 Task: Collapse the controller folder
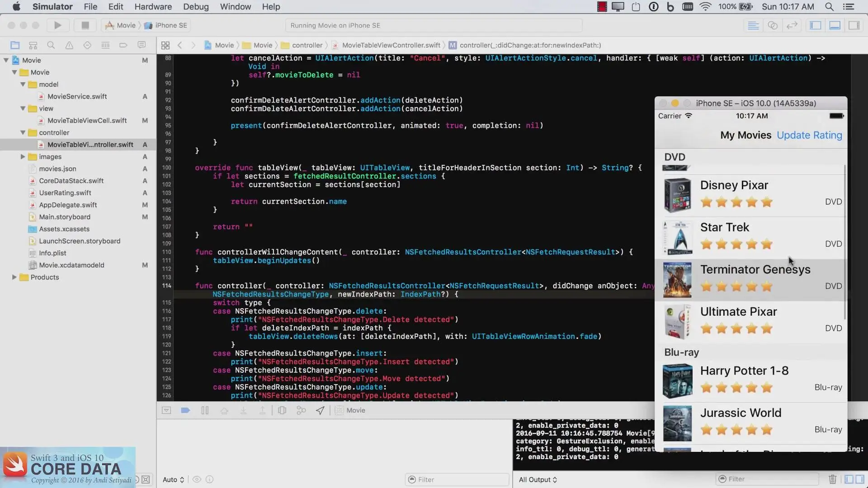(x=23, y=132)
